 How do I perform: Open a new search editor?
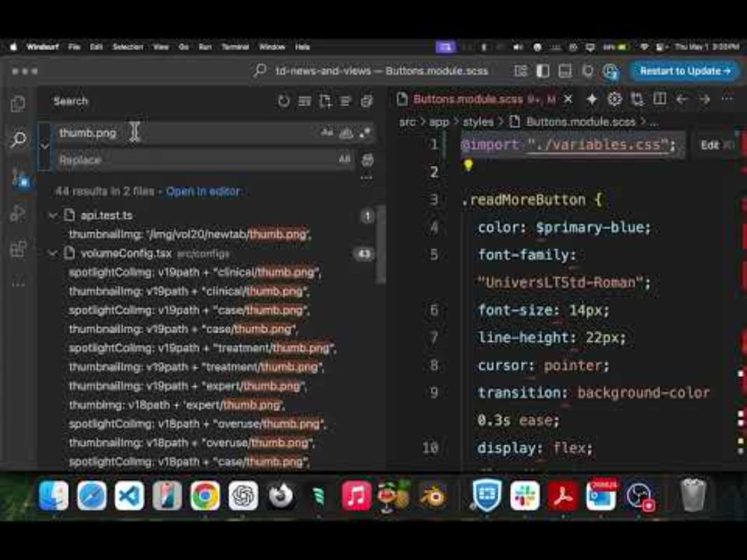326,101
